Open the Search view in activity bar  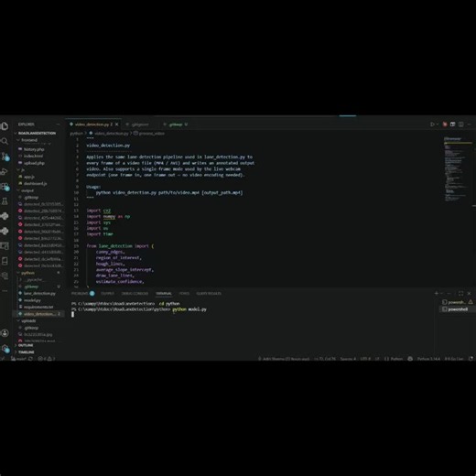[x=5, y=141]
